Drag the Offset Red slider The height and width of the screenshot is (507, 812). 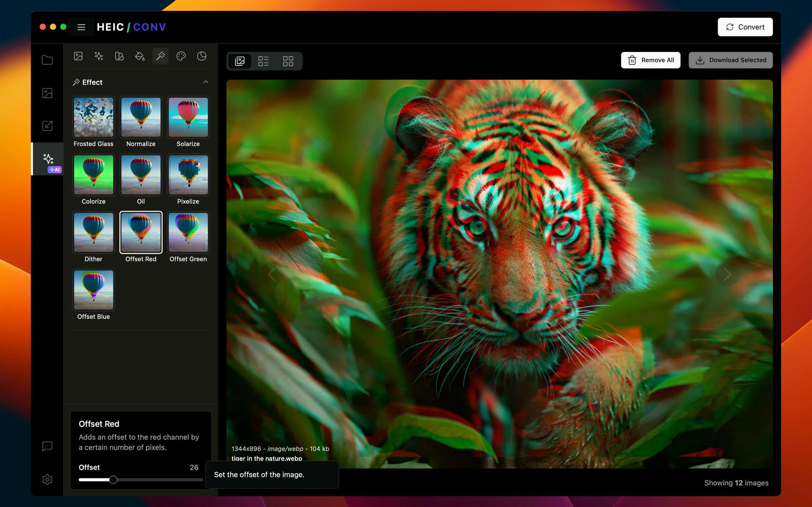(113, 478)
